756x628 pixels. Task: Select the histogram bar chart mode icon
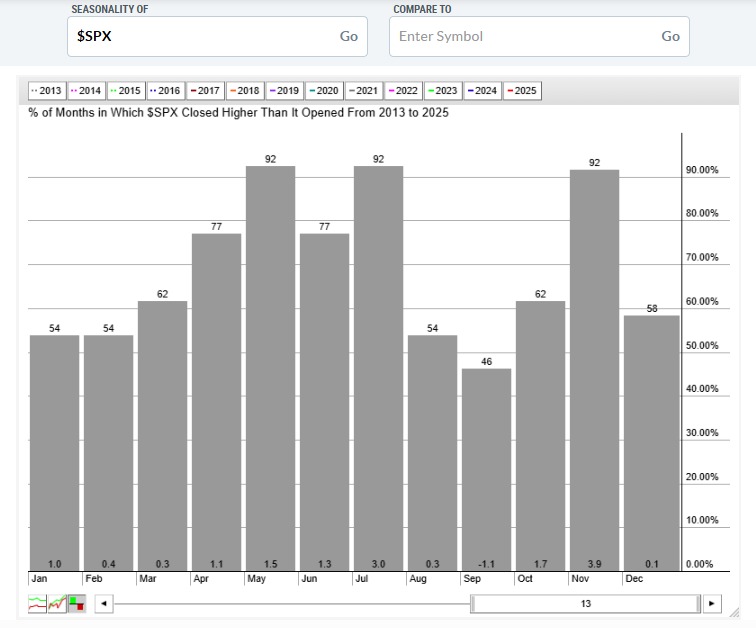tap(77, 604)
